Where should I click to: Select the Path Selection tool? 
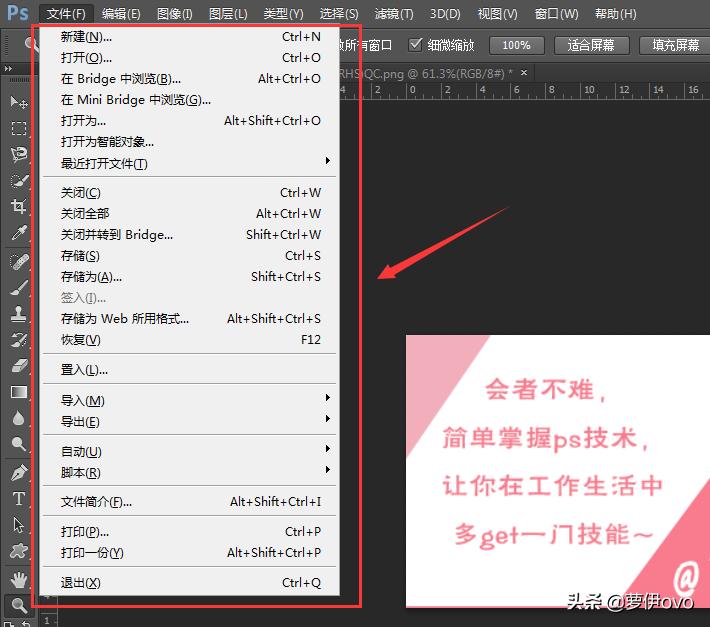pyautogui.click(x=19, y=525)
